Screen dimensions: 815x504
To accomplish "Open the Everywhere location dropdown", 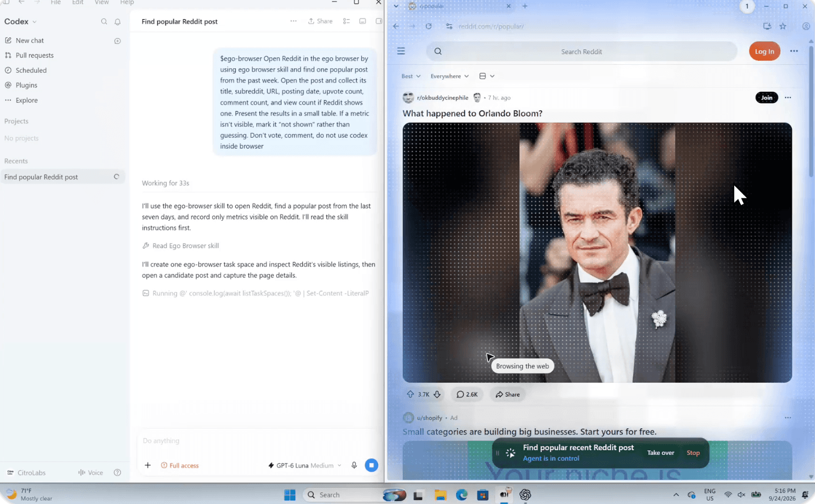I will [x=449, y=76].
